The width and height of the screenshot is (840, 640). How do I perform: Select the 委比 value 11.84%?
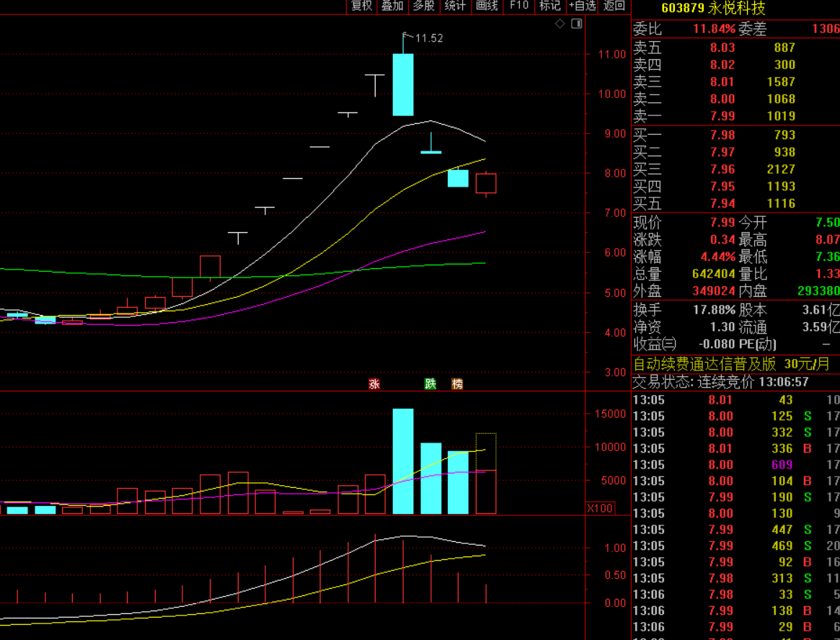[714, 28]
